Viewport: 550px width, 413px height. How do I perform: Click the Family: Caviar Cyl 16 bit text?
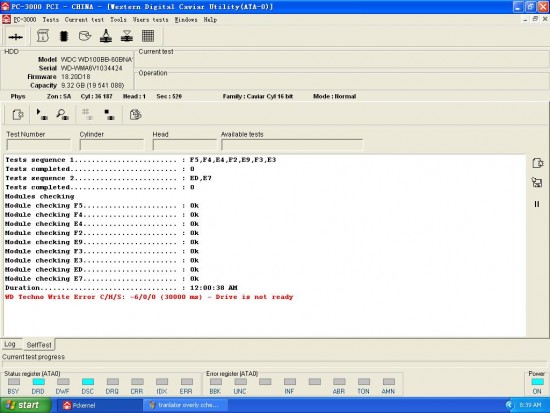(258, 96)
